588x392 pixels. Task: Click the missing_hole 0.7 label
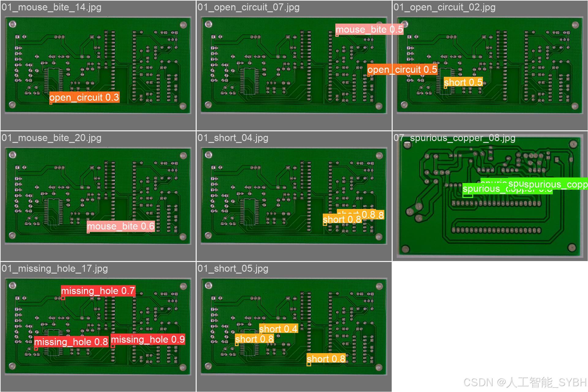tap(98, 291)
